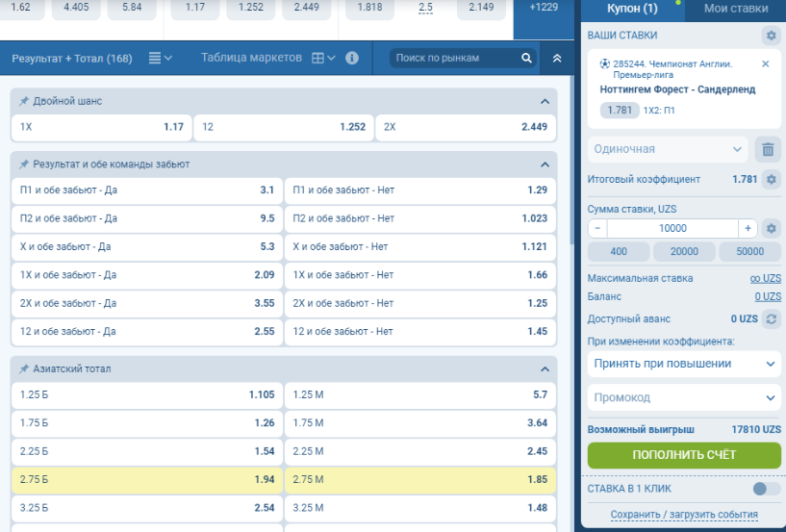Image resolution: width=786 pixels, height=532 pixels.
Task: Enable the СТАВКА В 1 КЛИК switch
Action: click(x=766, y=489)
